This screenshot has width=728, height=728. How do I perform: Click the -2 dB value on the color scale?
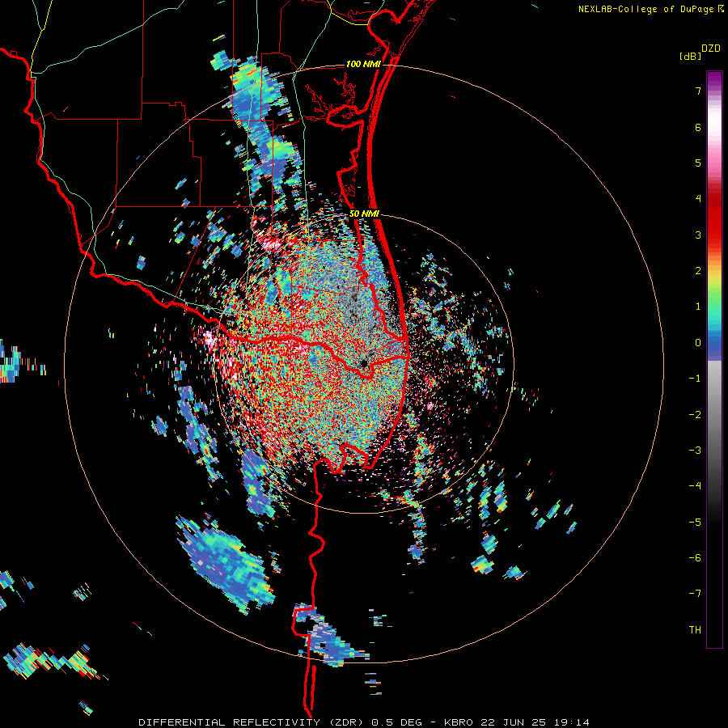click(x=695, y=414)
